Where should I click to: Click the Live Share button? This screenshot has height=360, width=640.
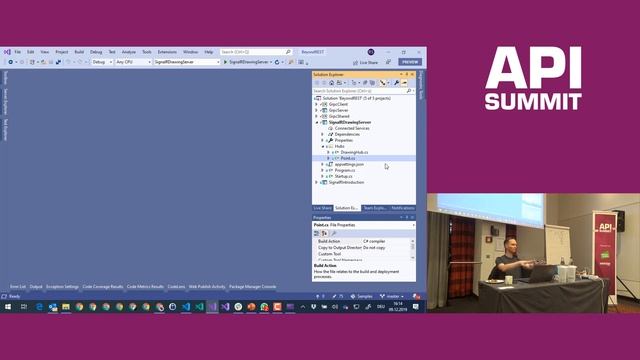pyautogui.click(x=365, y=62)
